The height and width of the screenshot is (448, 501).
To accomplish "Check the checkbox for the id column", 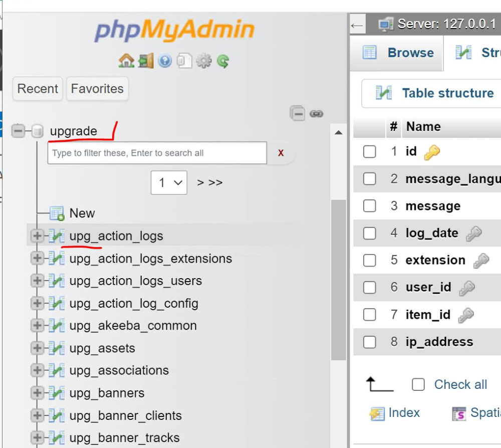I will pos(369,151).
